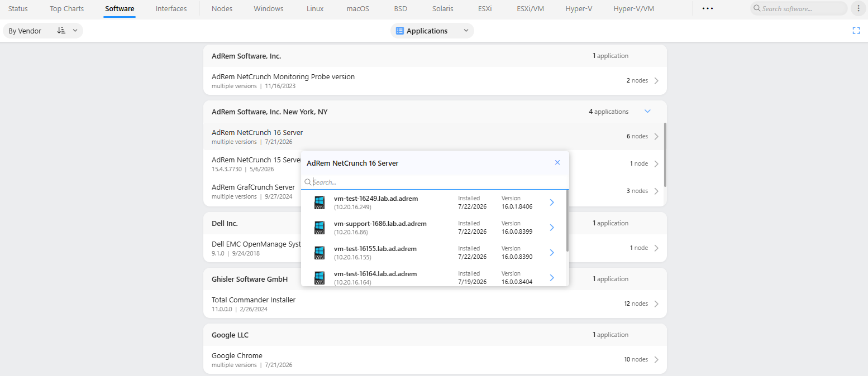Open the Nodes view tab
Viewport: 868px width, 376px height.
(222, 8)
